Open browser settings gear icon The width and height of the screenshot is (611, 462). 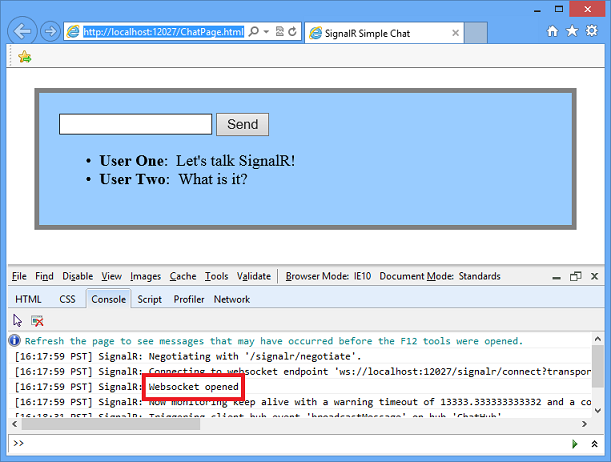(x=593, y=32)
